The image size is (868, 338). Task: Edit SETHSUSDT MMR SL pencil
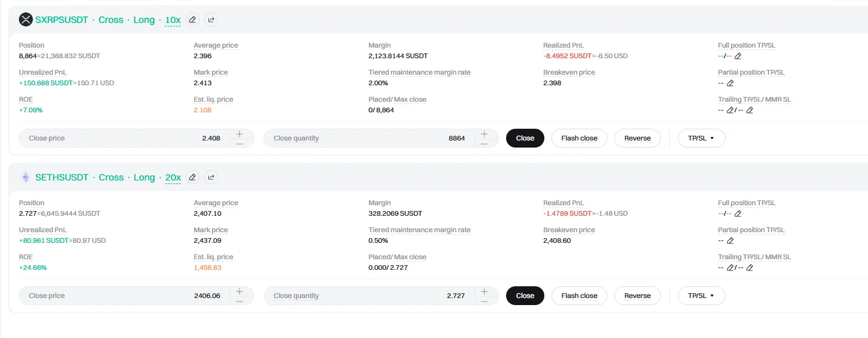coord(750,268)
